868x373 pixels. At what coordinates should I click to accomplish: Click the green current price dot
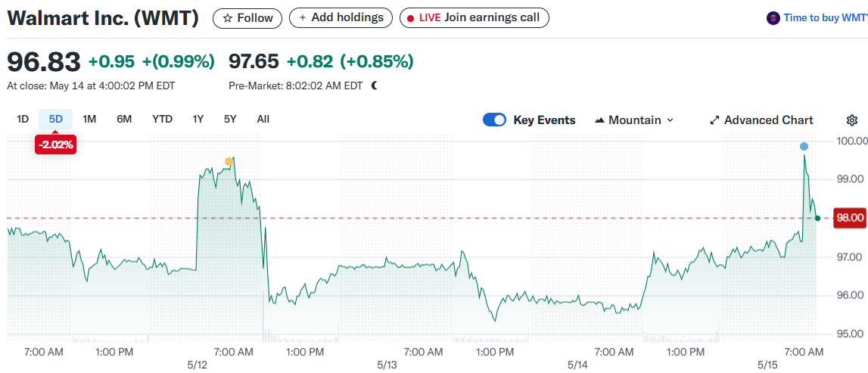tap(817, 218)
